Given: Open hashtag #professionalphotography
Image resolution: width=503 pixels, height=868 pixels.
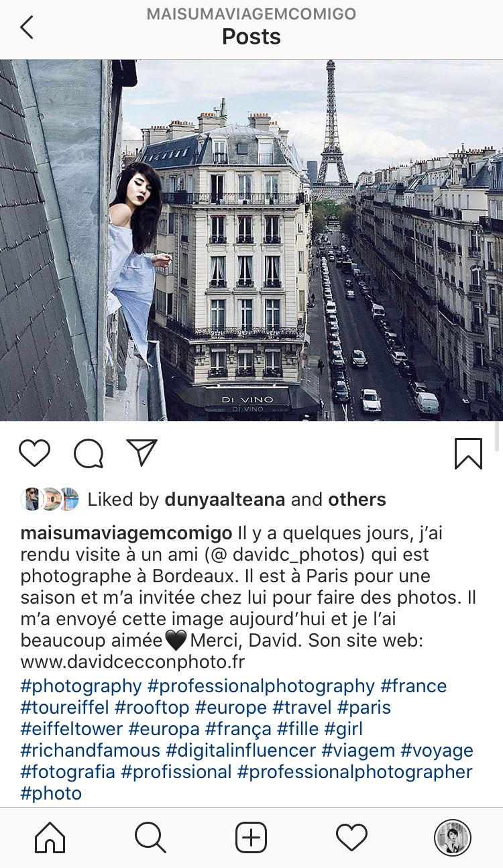Looking at the screenshot, I should (x=261, y=686).
